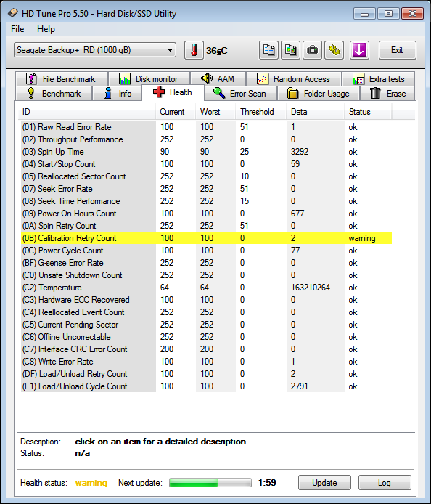Sort by the ID column header
431x504 pixels.
(87, 112)
